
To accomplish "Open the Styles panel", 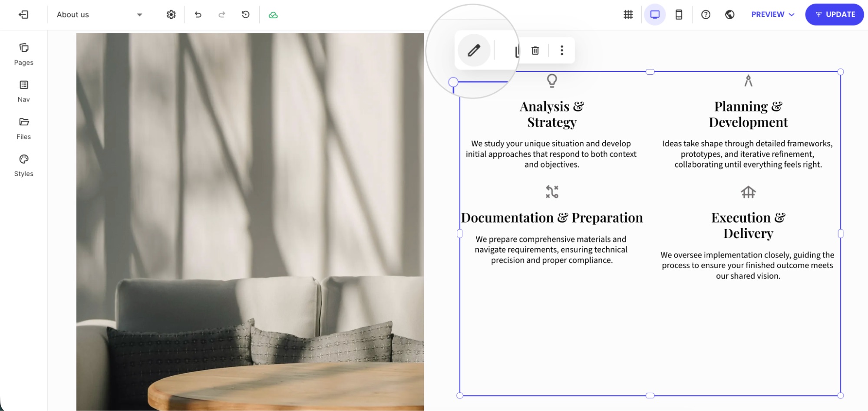I will (x=24, y=165).
